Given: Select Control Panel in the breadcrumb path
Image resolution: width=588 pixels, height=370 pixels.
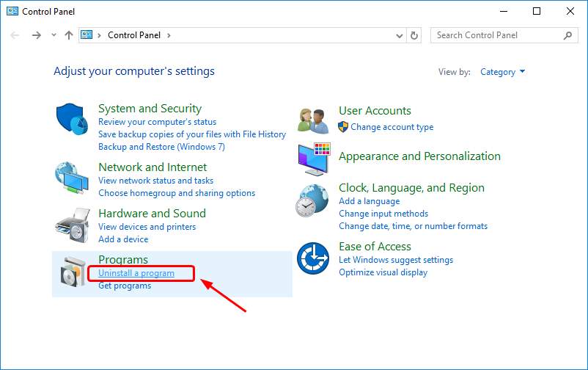Looking at the screenshot, I should point(134,35).
